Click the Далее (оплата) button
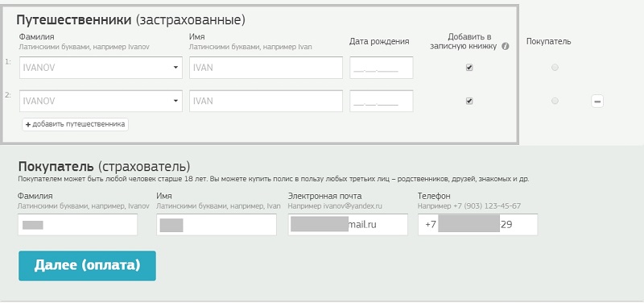Viewport: 644px width, 303px height. [87, 266]
